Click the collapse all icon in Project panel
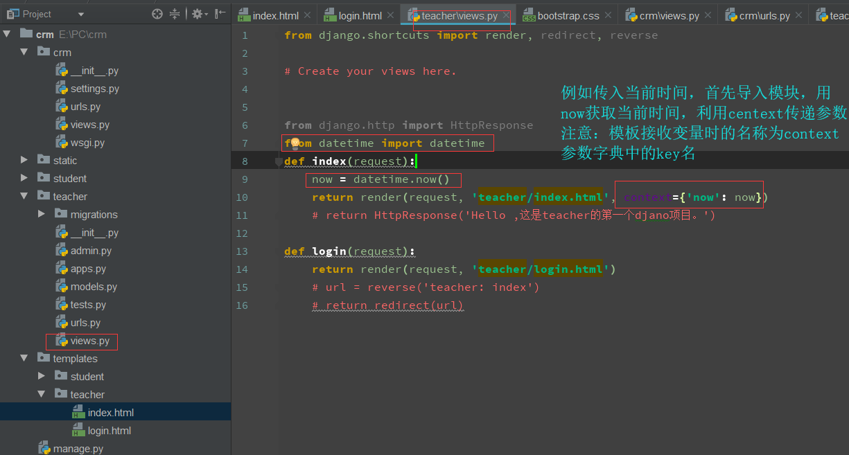The height and width of the screenshot is (455, 849). 175,14
